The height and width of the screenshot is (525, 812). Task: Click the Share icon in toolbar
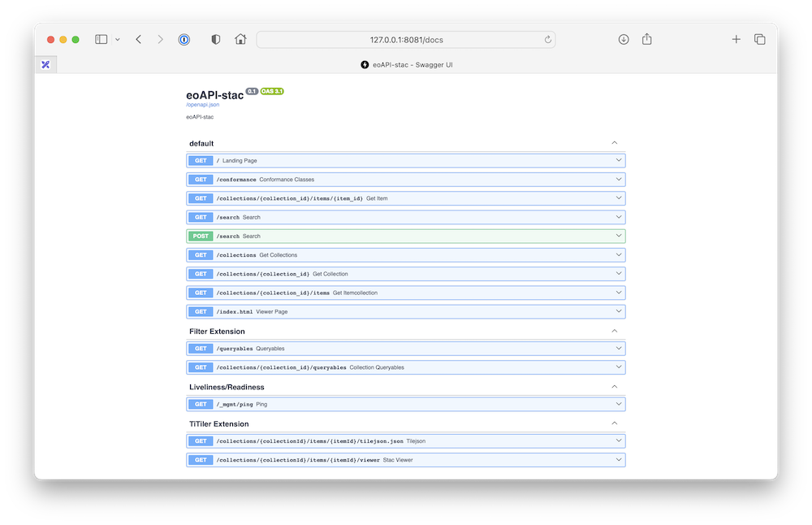pos(647,39)
